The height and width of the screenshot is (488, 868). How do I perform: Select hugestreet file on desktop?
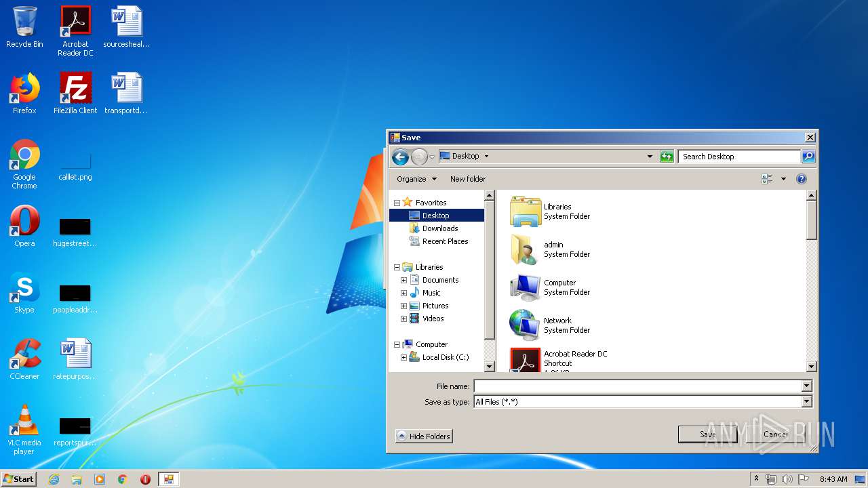coord(75,231)
